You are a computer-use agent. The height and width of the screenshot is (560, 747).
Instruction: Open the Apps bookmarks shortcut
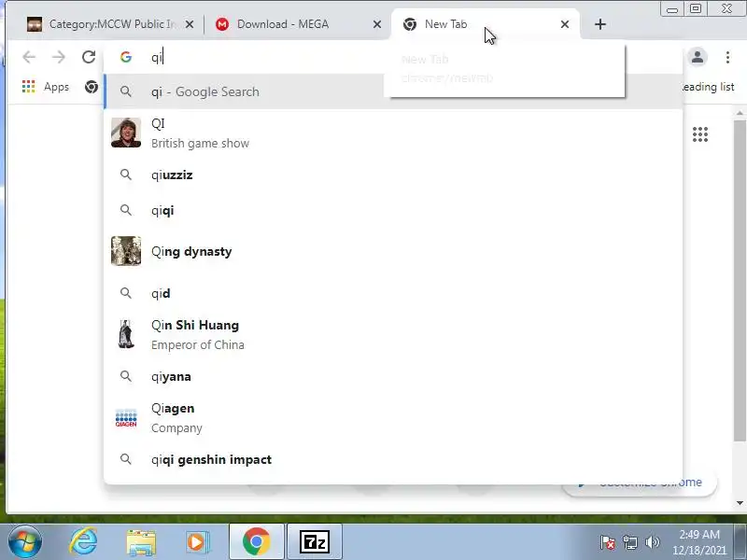tap(46, 87)
